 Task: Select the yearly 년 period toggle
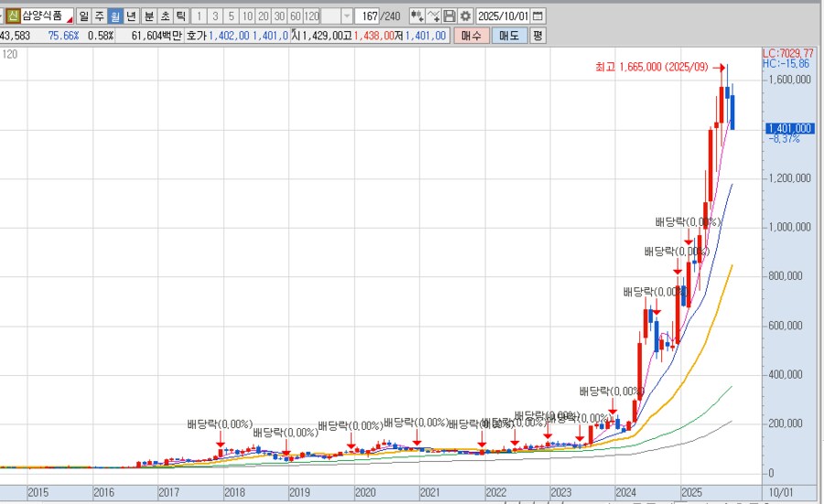pyautogui.click(x=131, y=16)
